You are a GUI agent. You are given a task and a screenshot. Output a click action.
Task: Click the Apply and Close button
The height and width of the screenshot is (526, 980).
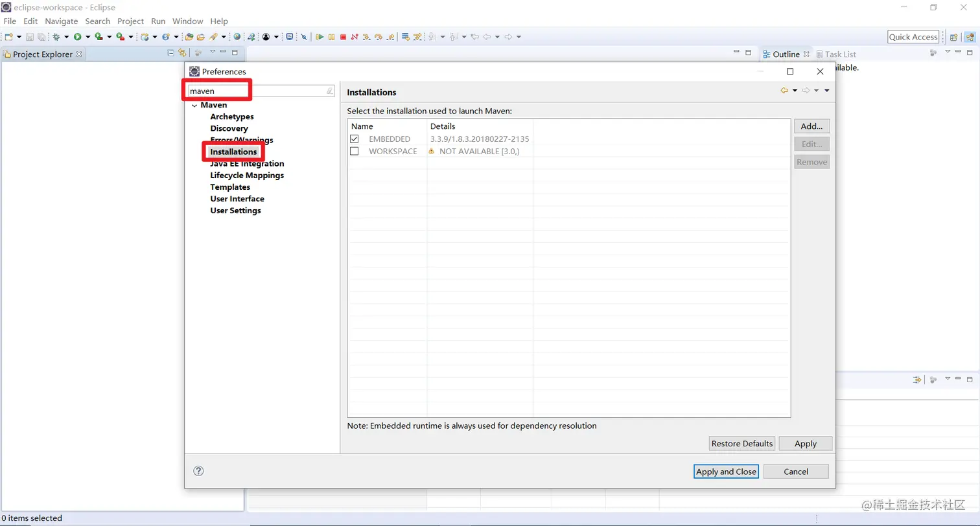tap(726, 472)
